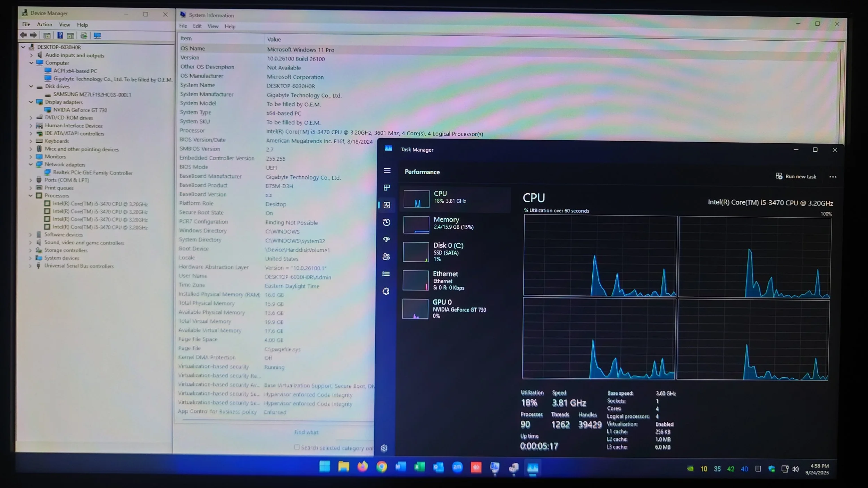This screenshot has width=868, height=488.
Task: Check 'Search selected category only' box
Action: [x=297, y=447]
